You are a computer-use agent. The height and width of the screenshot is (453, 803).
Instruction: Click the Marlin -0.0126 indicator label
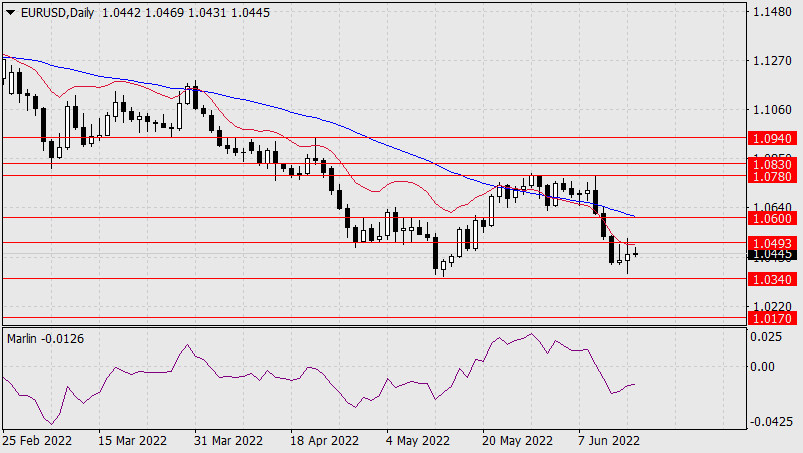pyautogui.click(x=46, y=339)
